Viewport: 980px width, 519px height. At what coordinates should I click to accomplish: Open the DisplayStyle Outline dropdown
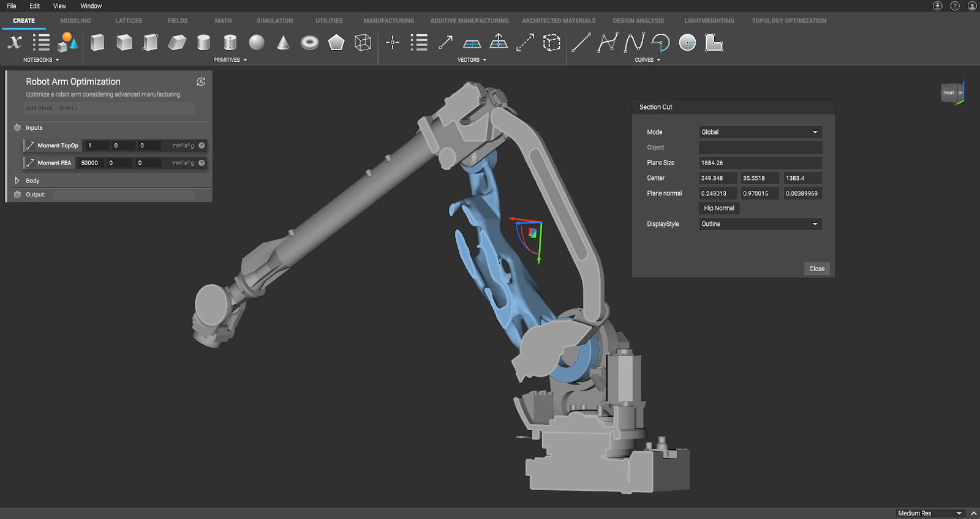(x=760, y=224)
